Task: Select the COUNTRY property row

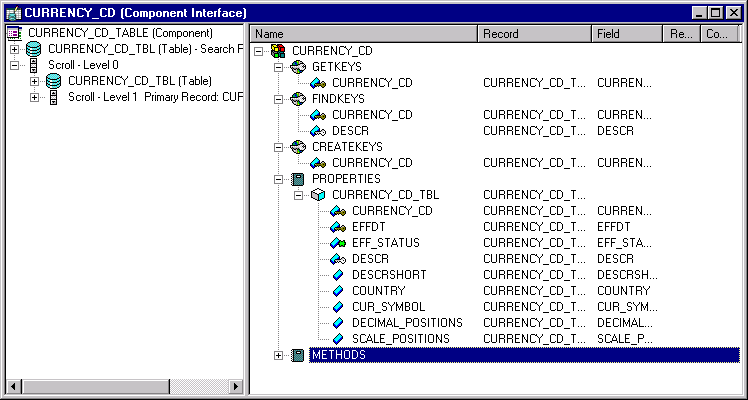Action: coord(378,291)
